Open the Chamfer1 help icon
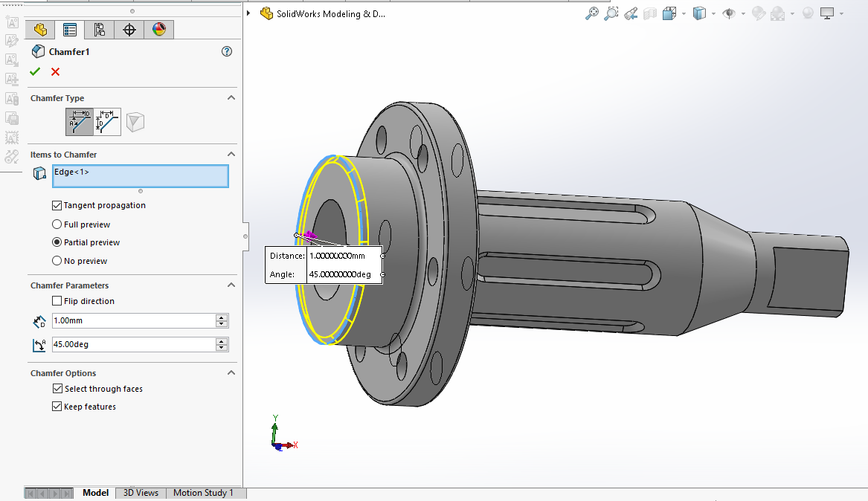868x501 pixels. tap(227, 51)
